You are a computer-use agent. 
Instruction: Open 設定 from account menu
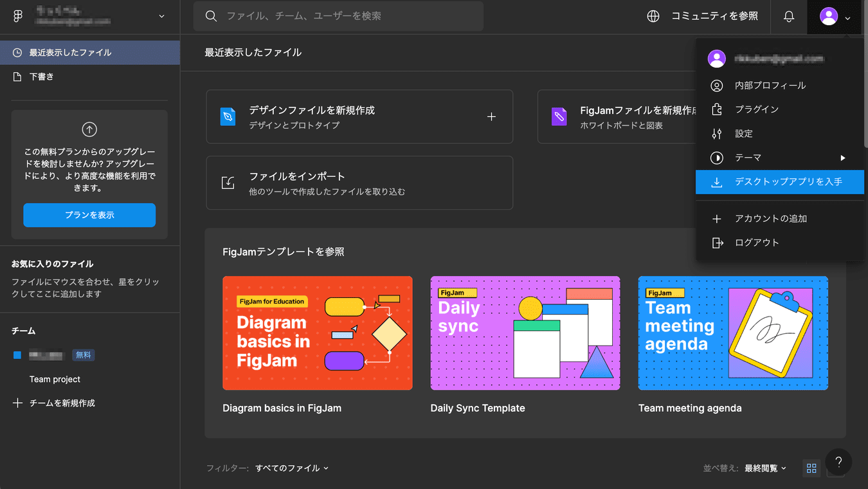[x=744, y=134]
